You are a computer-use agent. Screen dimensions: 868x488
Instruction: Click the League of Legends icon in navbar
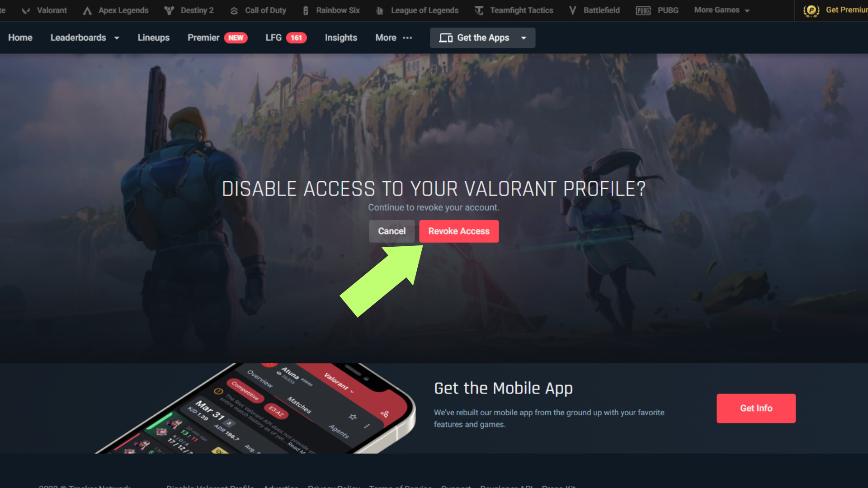coord(380,9)
